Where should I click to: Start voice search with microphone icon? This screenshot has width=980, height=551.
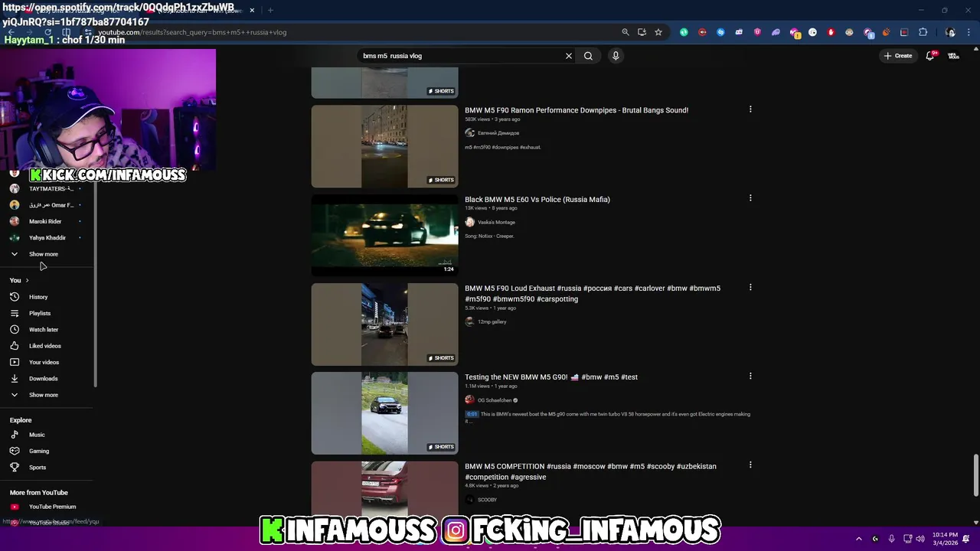point(615,56)
